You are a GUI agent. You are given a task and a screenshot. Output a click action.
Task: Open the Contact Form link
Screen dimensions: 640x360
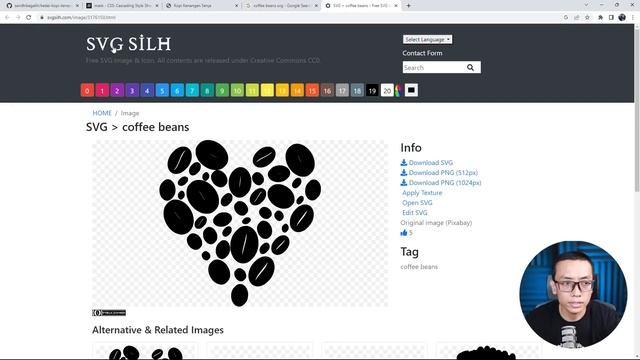pyautogui.click(x=422, y=53)
